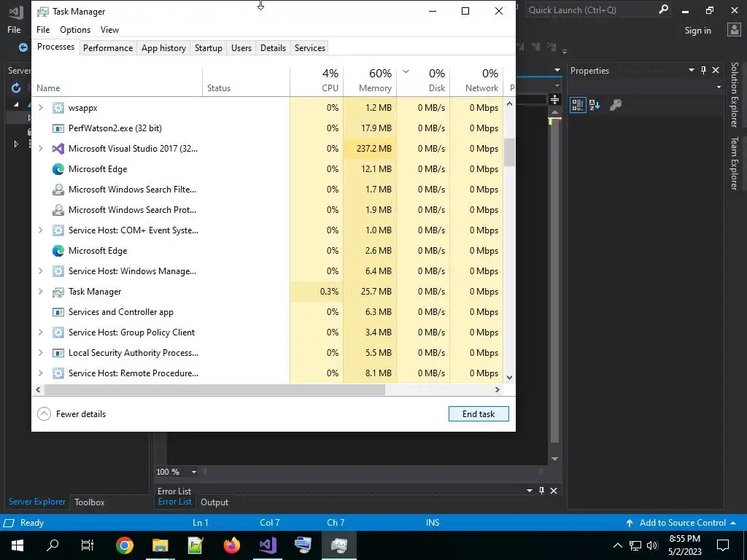Open File Explorer from the taskbar
Screen dimensions: 747x560
coord(160,545)
